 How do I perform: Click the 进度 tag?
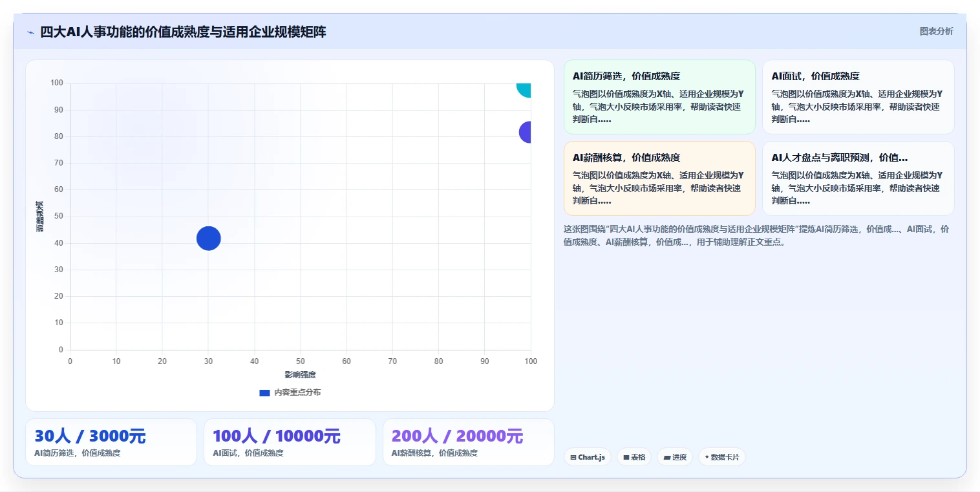[675, 457]
